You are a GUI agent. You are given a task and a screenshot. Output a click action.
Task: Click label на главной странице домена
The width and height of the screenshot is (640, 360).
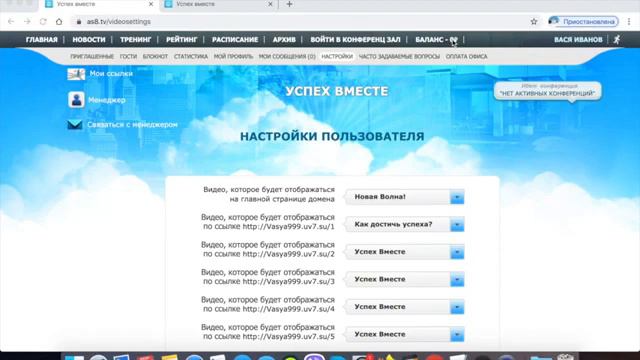point(282,199)
